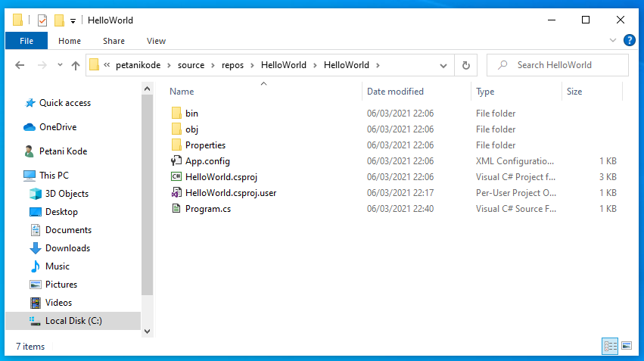Sort by Date modified column header
This screenshot has height=361, width=644.
[x=416, y=91]
